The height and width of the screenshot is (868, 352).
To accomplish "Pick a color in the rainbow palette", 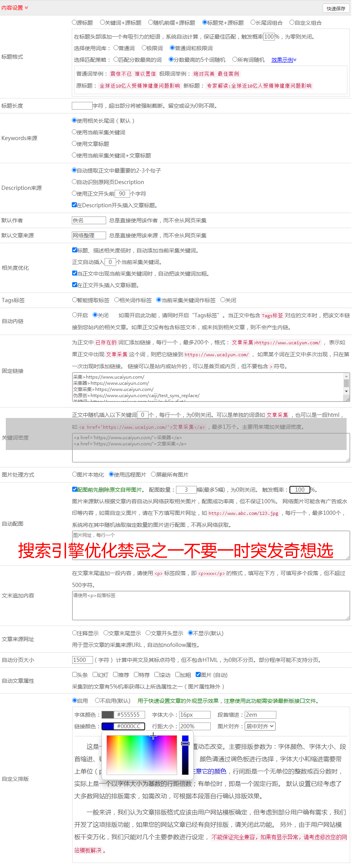I will point(142,755).
